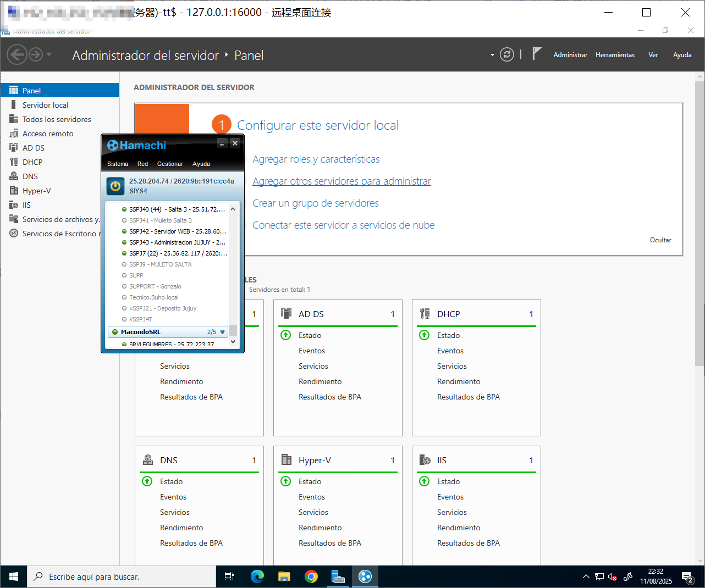
Task: Select peer SSPJ40 (44) - Salta 3
Action: click(x=173, y=209)
